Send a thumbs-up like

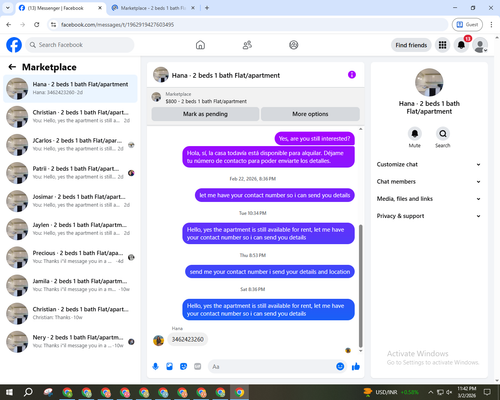[x=356, y=367]
